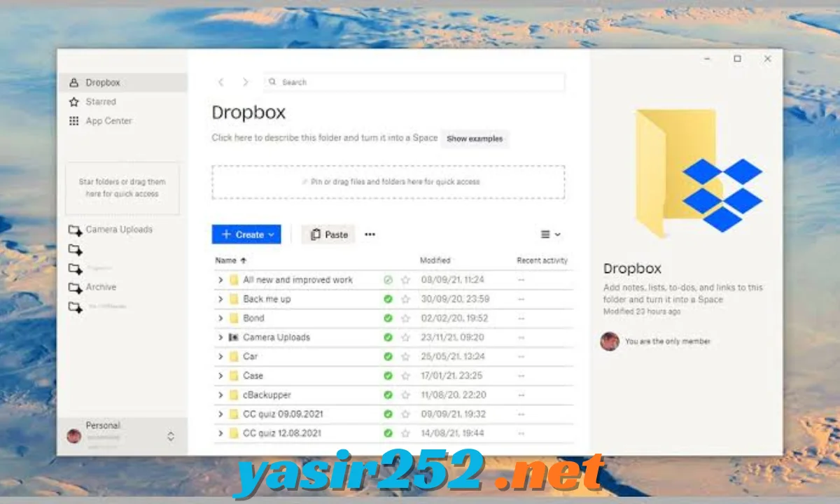Click the pin or drag quick access area

[x=388, y=182]
